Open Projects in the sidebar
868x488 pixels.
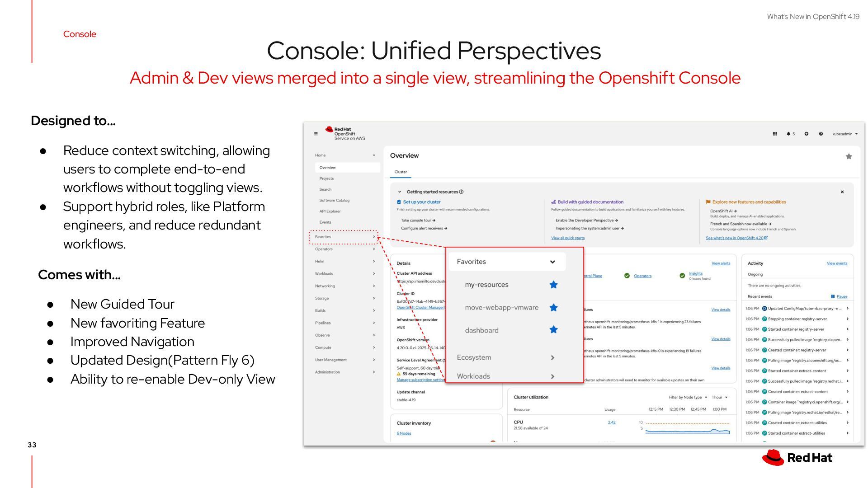coord(326,178)
